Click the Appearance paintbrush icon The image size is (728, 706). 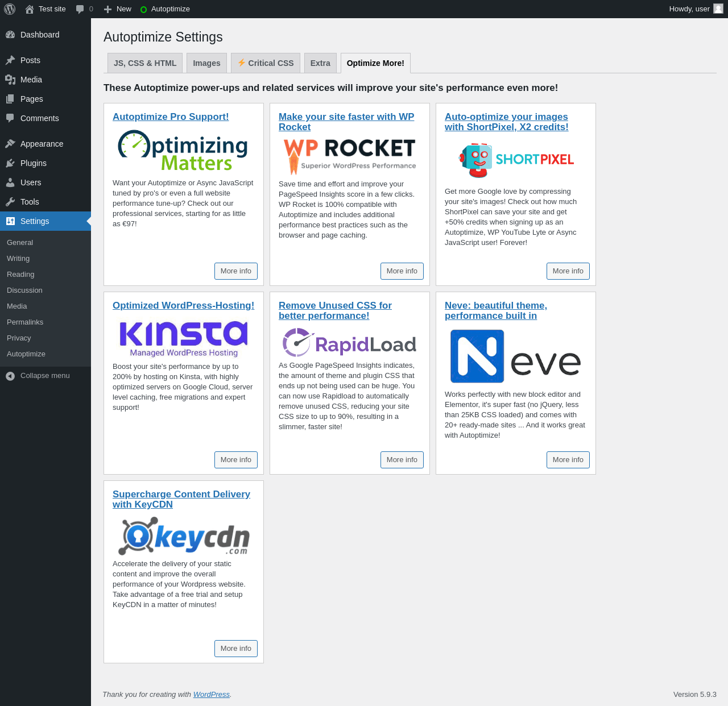click(x=10, y=144)
